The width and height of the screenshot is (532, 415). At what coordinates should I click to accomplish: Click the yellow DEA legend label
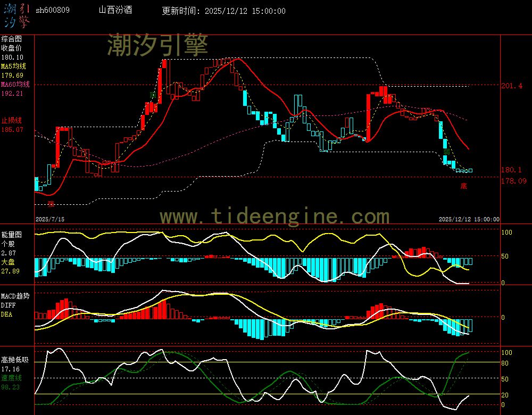tap(6, 314)
